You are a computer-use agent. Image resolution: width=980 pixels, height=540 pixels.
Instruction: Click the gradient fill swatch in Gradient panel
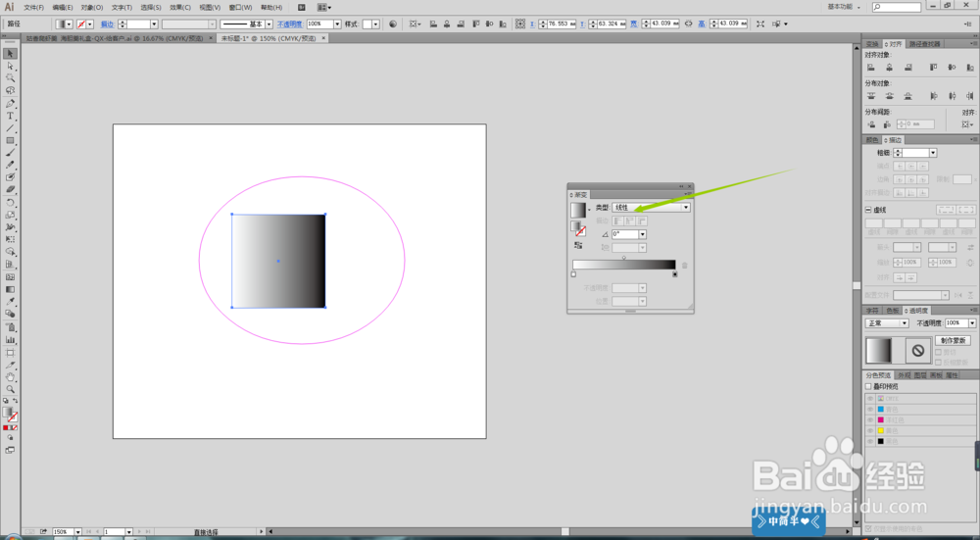coord(578,210)
